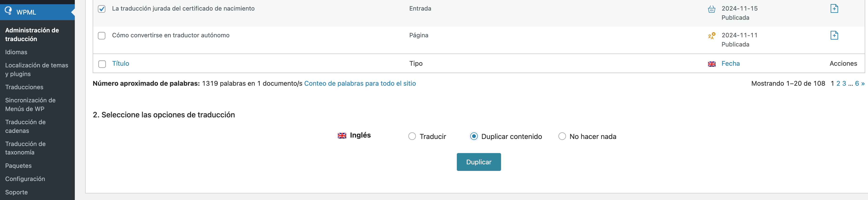
Task: Go to pagination page 6
Action: [x=857, y=83]
